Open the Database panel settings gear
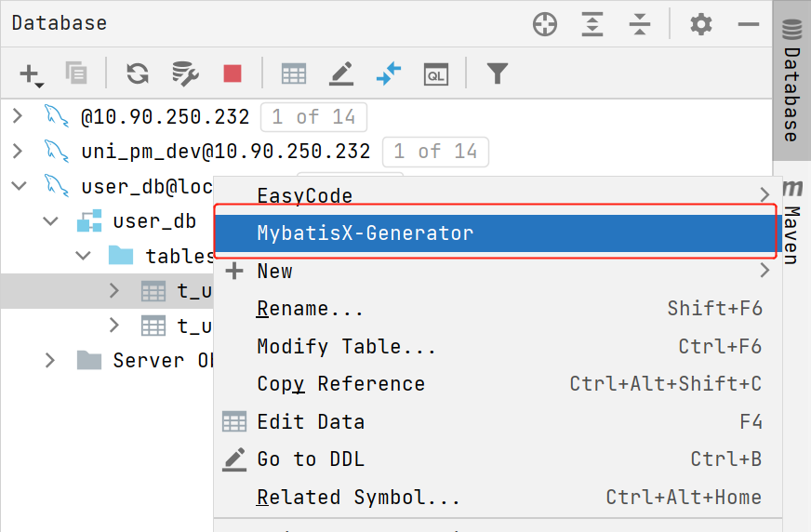 [701, 24]
